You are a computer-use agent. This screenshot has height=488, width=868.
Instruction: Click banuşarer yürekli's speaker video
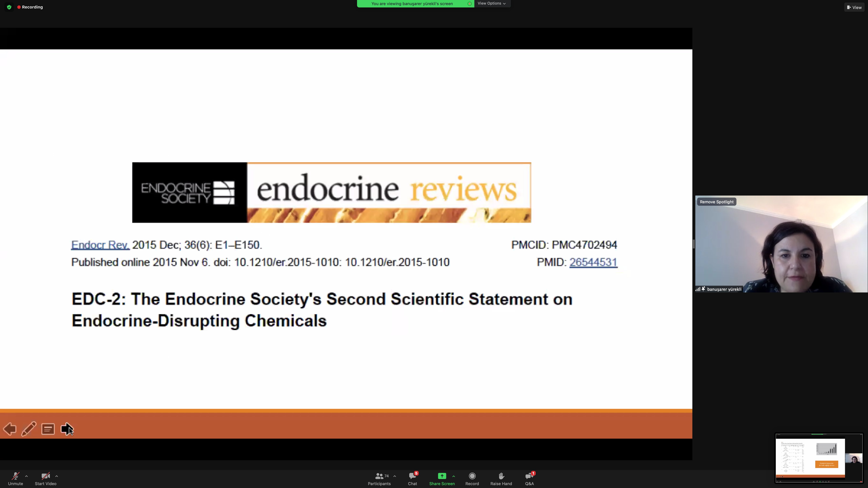pos(781,244)
